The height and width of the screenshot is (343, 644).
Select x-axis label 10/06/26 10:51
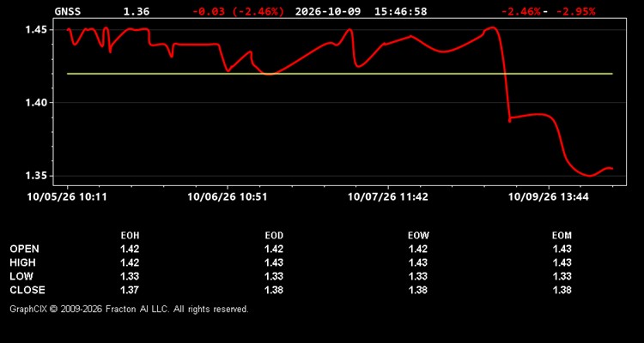click(x=228, y=197)
